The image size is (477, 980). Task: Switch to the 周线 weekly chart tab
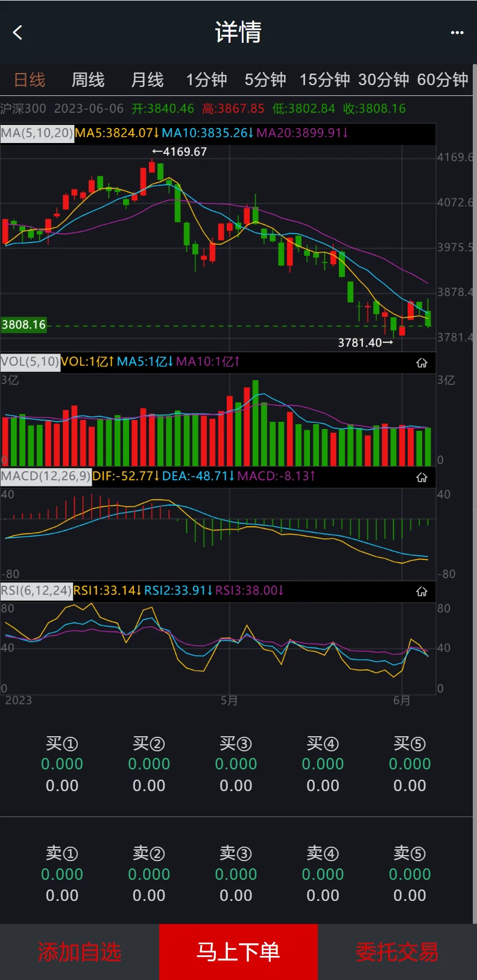click(88, 80)
